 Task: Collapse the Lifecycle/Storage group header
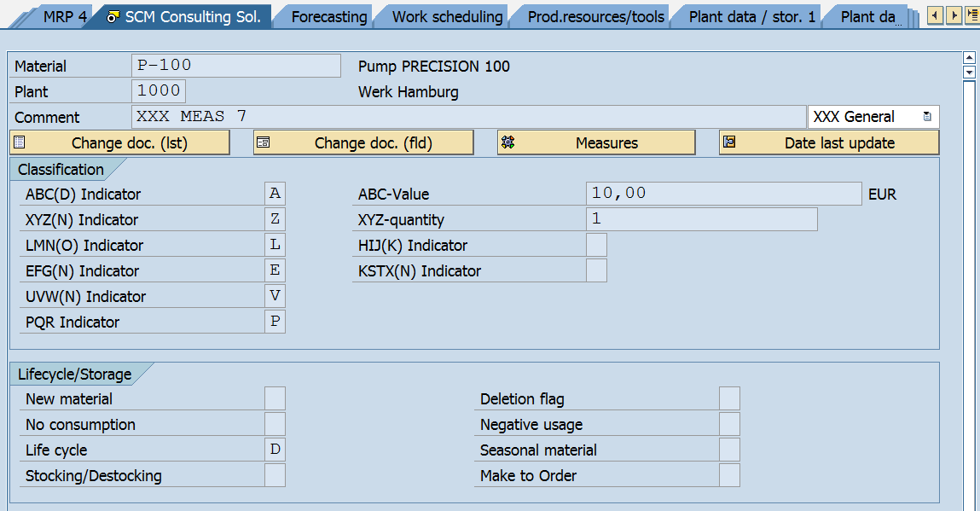click(x=75, y=374)
